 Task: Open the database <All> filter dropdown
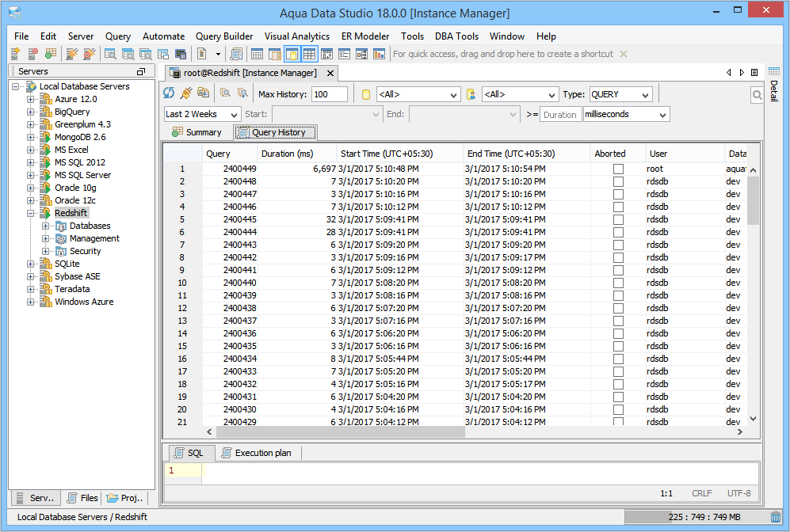coord(418,95)
